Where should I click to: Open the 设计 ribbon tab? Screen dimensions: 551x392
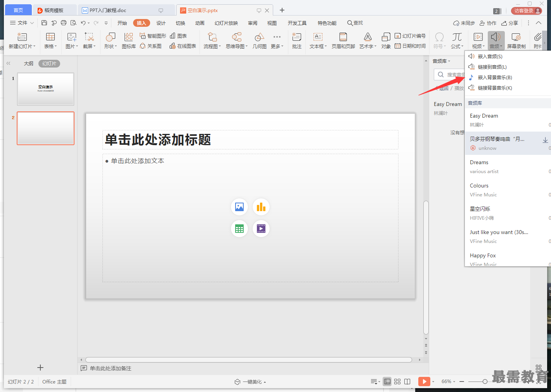161,23
